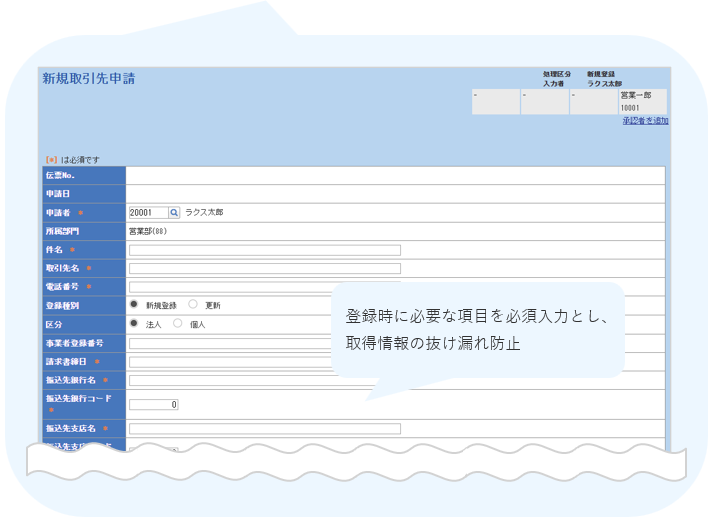Image resolution: width=713 pixels, height=526 pixels.
Task: Click the search icon beside applicant code 20001
Action: coord(174,213)
